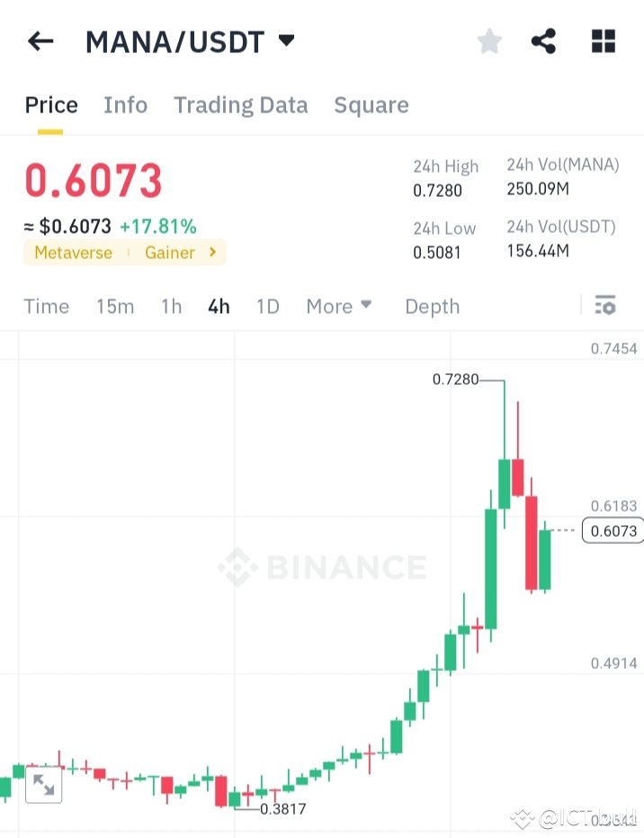Select the 1h candle interval
Screen dimensions: 644x838
[171, 307]
